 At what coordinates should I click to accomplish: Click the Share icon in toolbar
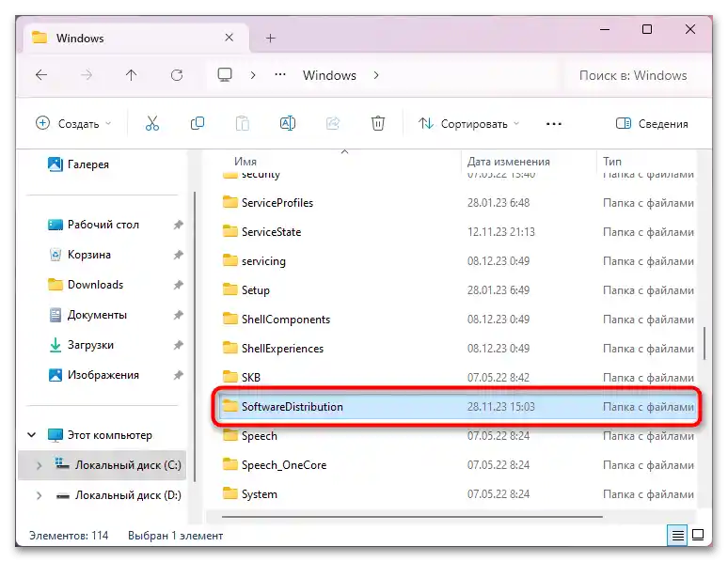333,123
